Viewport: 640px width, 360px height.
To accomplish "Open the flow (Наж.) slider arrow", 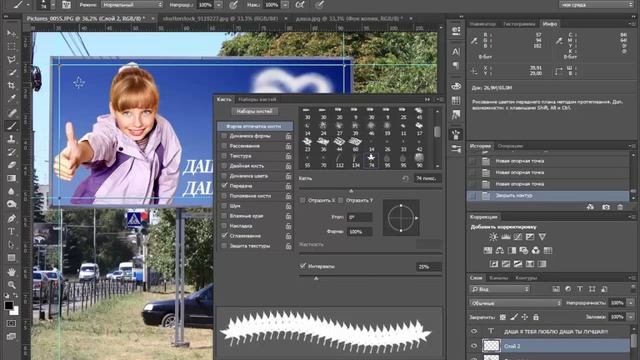I will pyautogui.click(x=285, y=5).
